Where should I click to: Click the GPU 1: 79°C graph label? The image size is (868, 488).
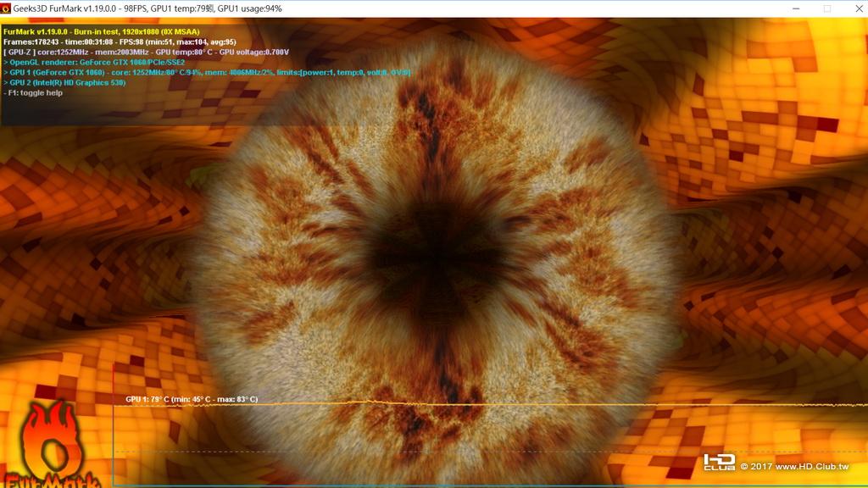click(192, 399)
